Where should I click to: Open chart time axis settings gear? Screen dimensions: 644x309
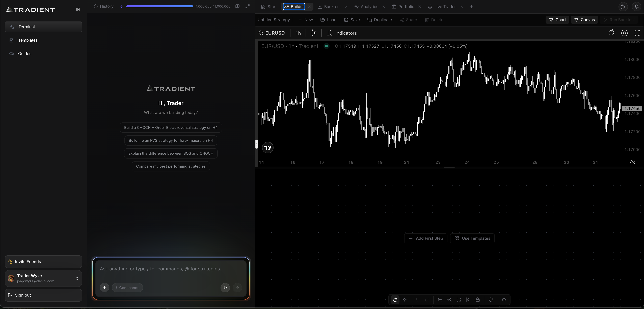coord(632,162)
